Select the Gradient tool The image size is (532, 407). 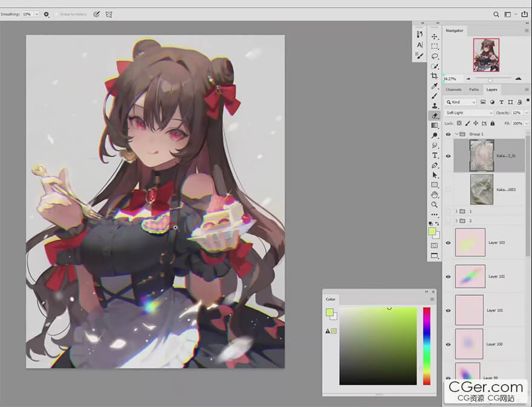[x=434, y=126]
